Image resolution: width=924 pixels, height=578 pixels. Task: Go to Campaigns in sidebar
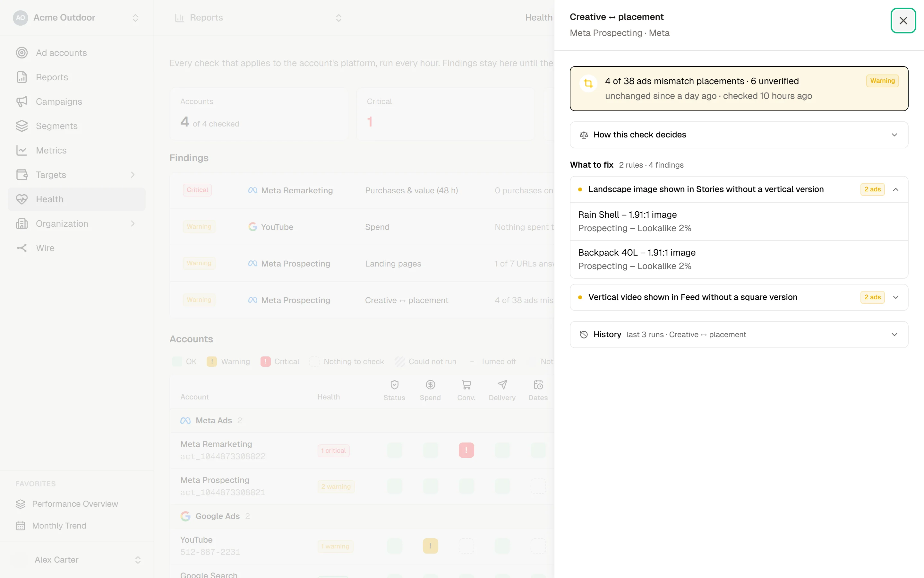(x=76, y=102)
